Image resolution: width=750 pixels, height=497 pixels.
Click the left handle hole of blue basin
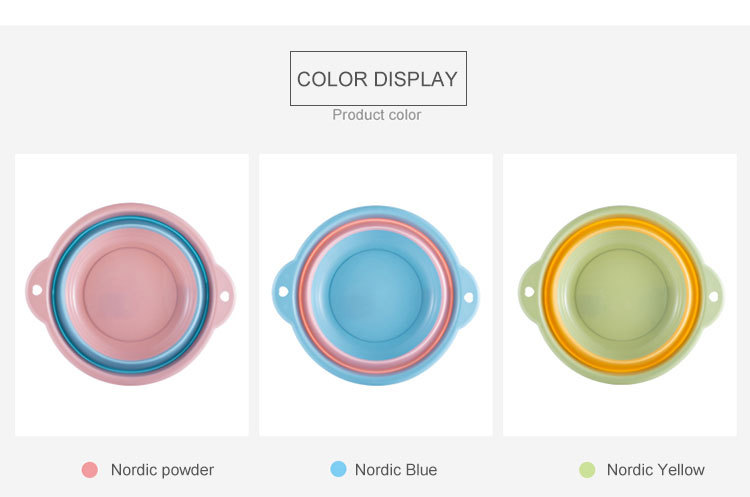[x=283, y=291]
